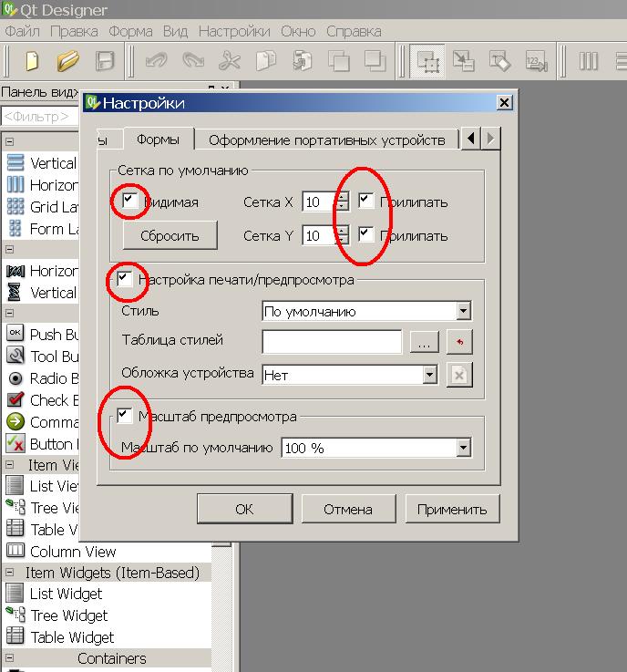Open the Правка menu
The height and width of the screenshot is (672, 627).
(x=74, y=31)
